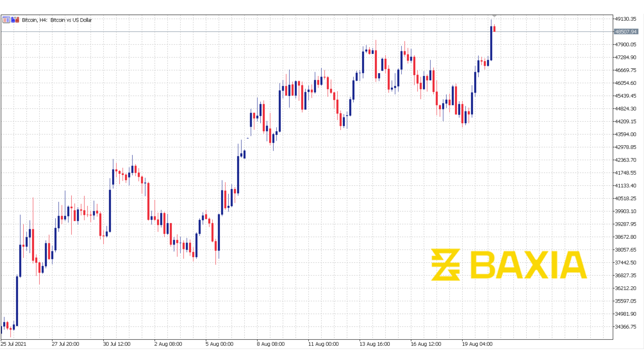The image size is (644, 363).
Task: Click the latest red candlestick on chart
Action: 494,29
